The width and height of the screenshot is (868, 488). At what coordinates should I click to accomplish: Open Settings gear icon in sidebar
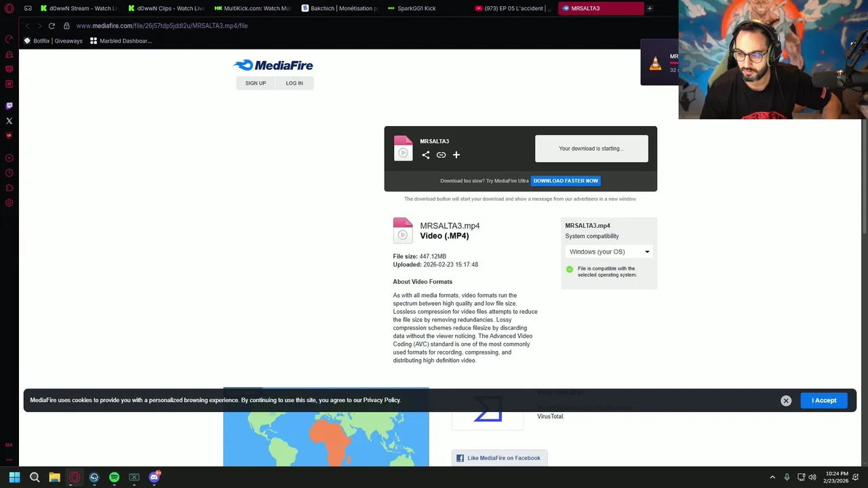click(9, 203)
